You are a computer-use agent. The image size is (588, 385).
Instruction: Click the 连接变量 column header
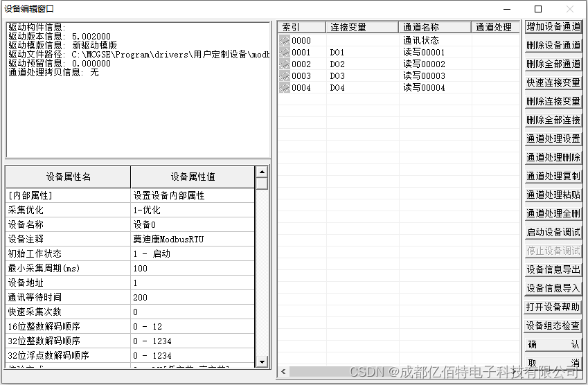point(362,28)
